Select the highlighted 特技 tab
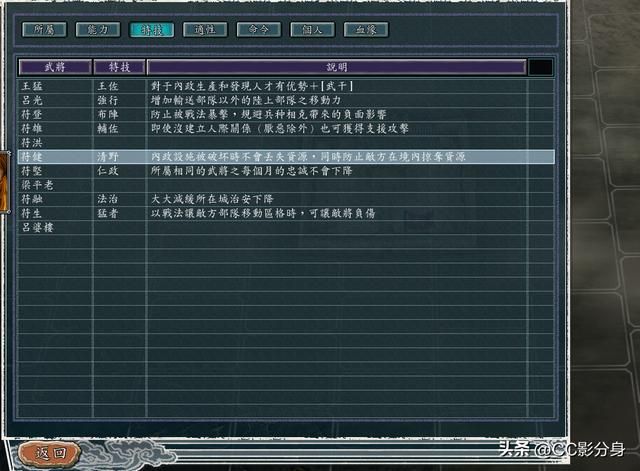The height and width of the screenshot is (471, 640). coord(151,30)
